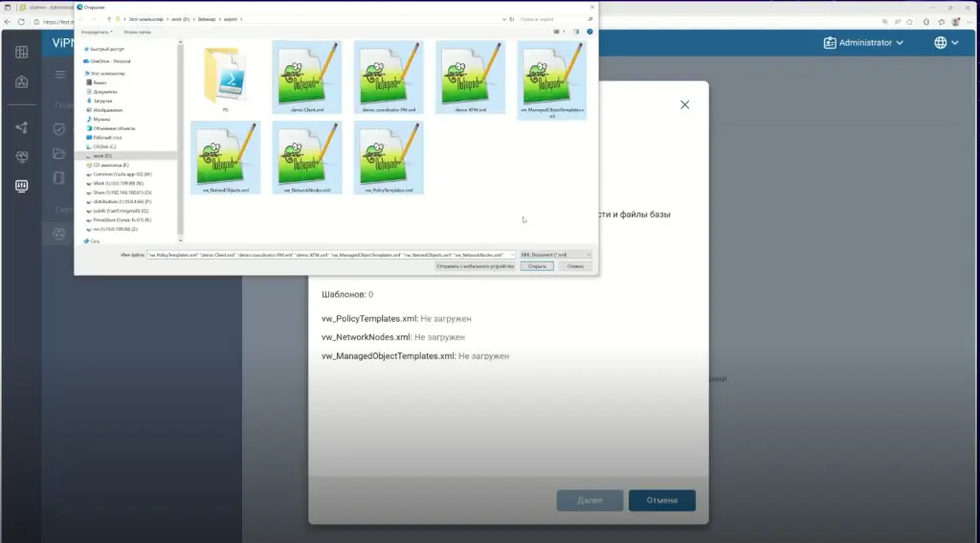Image resolution: width=980 pixels, height=543 pixels.
Task: Open the Упорядочить menu
Action: pos(98,32)
